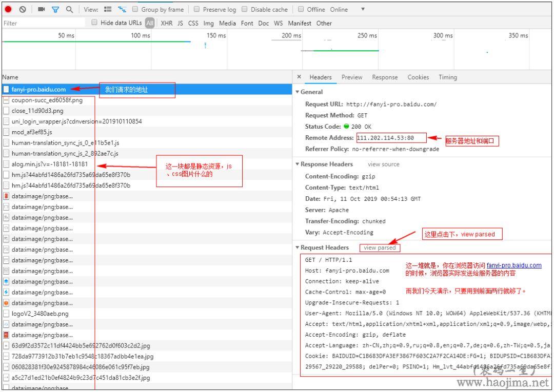The width and height of the screenshot is (554, 392).
Task: Switch to large resource rows view icon
Action: coord(108,9)
